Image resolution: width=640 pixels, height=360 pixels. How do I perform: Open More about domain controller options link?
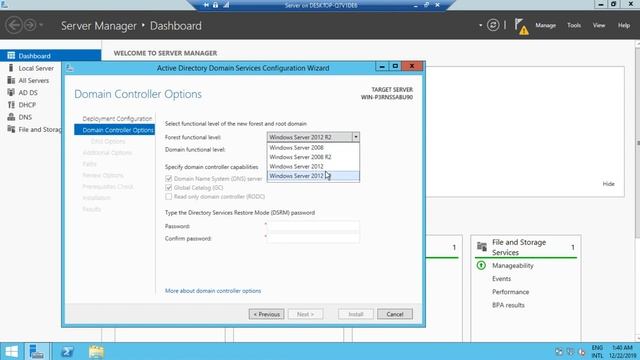pos(213,291)
